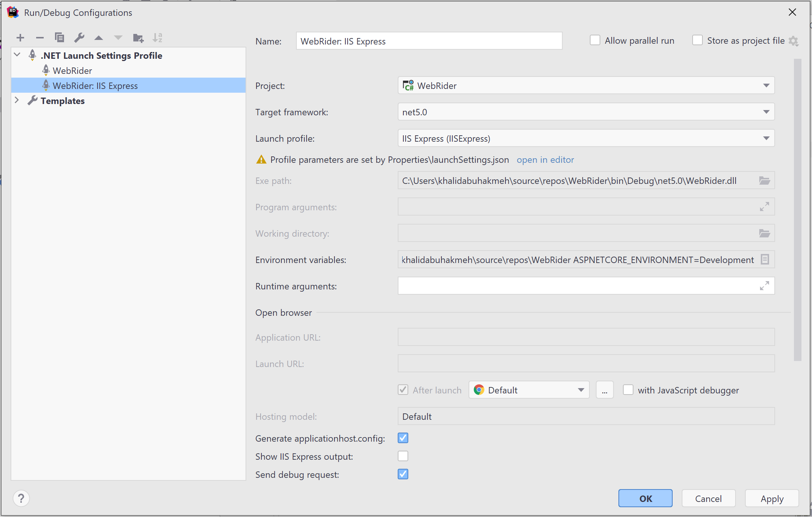Open the Launch profile dropdown
This screenshot has height=517, width=812.
[766, 138]
